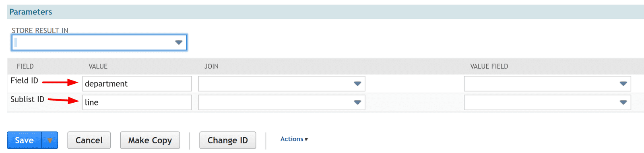Save the parameters with the Save button
Screen dimensions: 644x153
24,140
